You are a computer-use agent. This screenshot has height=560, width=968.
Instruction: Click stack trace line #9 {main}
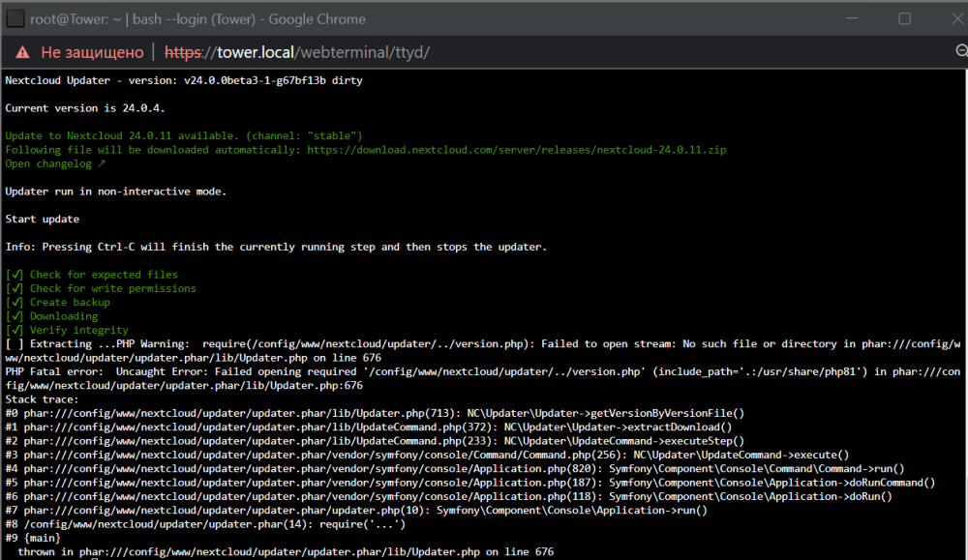33,539
